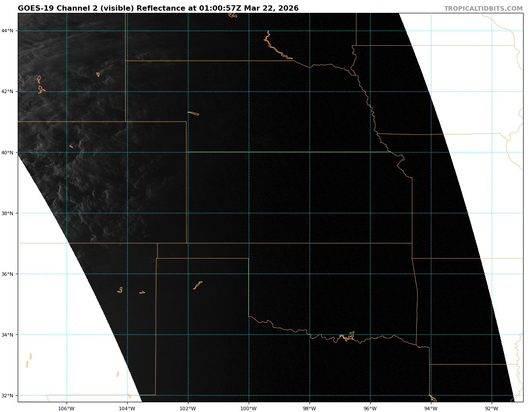This screenshot has height=412, width=532.
Task: Click the 100°W longitude axis label
Action: (x=248, y=408)
